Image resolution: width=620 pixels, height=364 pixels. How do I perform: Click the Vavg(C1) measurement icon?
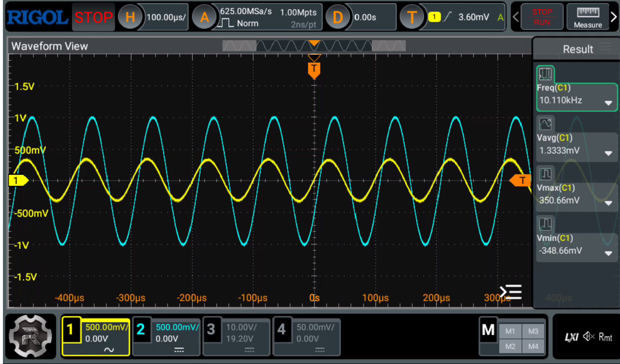(545, 124)
